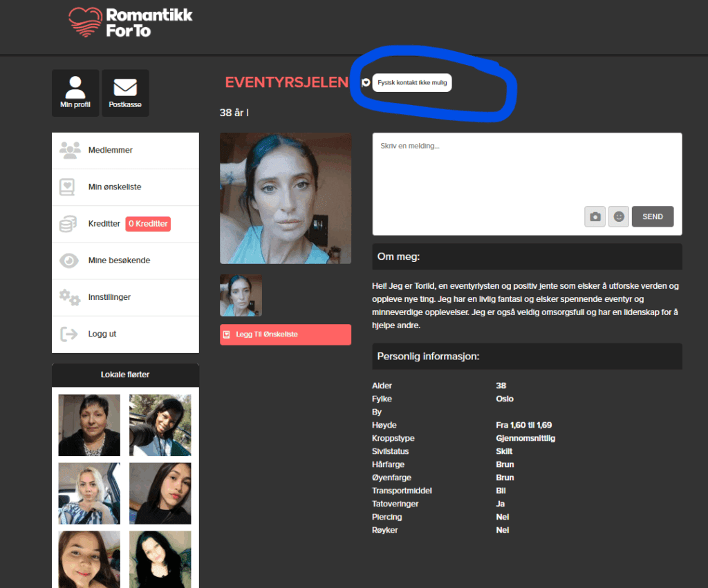The width and height of the screenshot is (708, 588).
Task: Click Sivilstatus value Skilt
Action: point(504,451)
